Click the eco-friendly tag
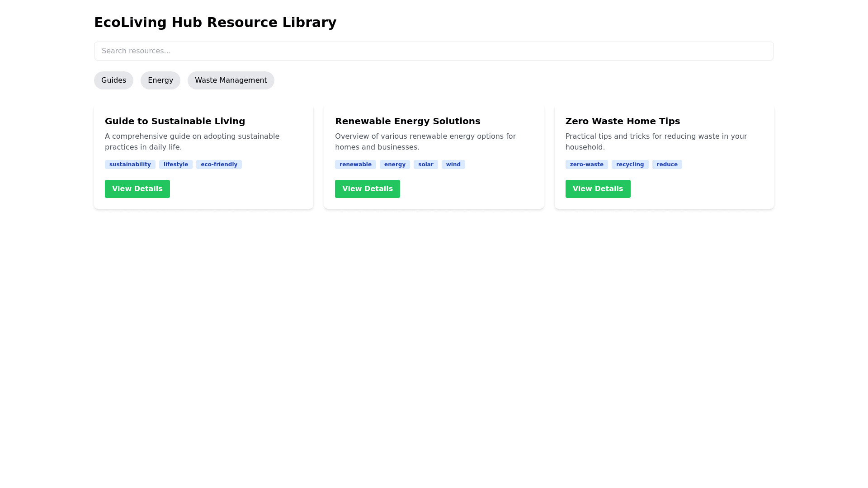This screenshot has width=868, height=488. tap(219, 164)
